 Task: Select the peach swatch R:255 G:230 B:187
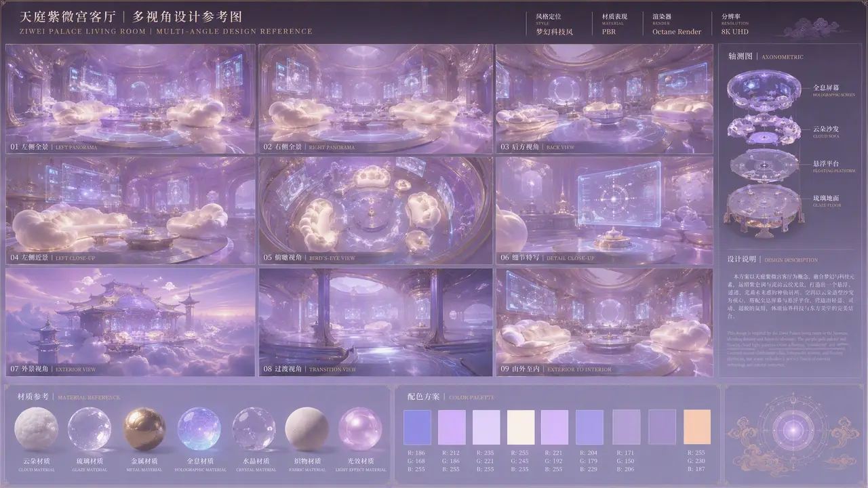(697, 427)
